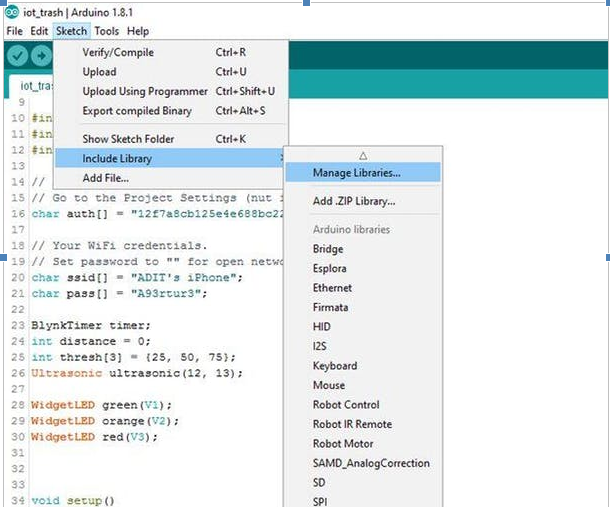The width and height of the screenshot is (610, 507).
Task: Click the ssid "ADIT's iPhone" code line
Action: [137, 277]
